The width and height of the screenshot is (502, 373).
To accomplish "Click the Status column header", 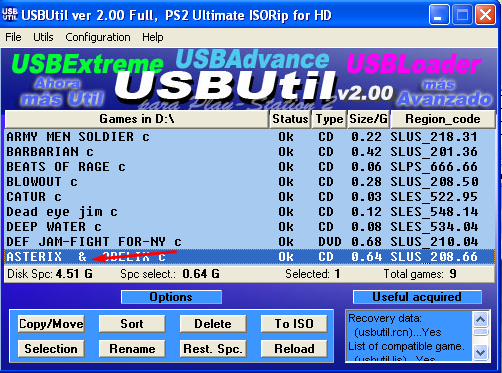I will (x=290, y=119).
